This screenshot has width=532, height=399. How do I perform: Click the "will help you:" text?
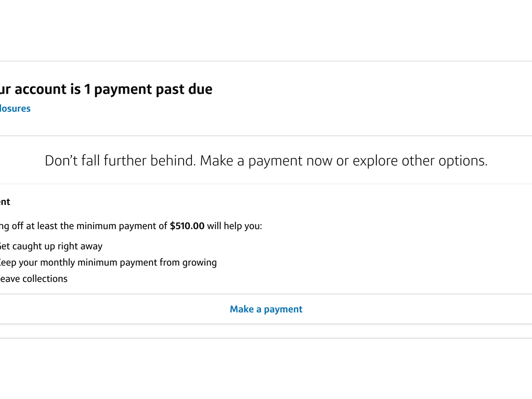click(235, 226)
